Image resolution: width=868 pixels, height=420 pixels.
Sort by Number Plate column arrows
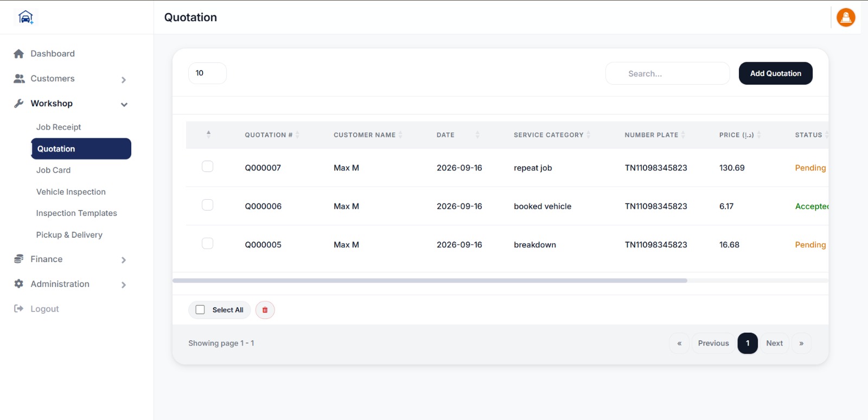(683, 135)
